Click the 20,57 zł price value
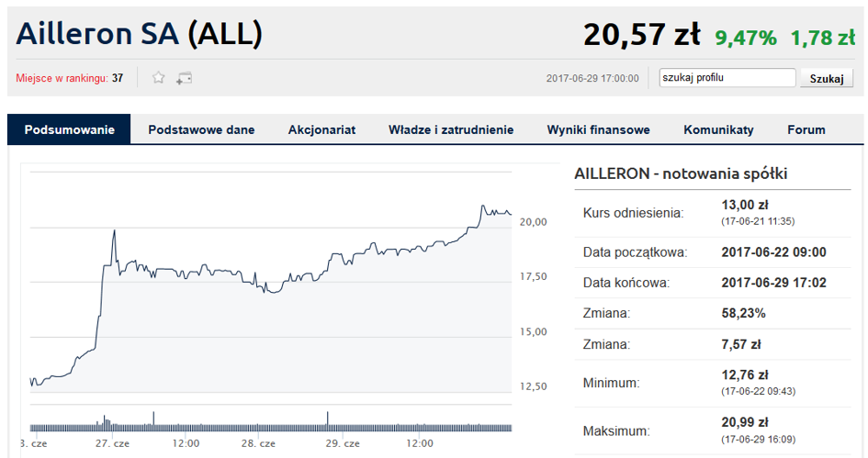Image resolution: width=868 pixels, height=458 pixels. click(642, 34)
